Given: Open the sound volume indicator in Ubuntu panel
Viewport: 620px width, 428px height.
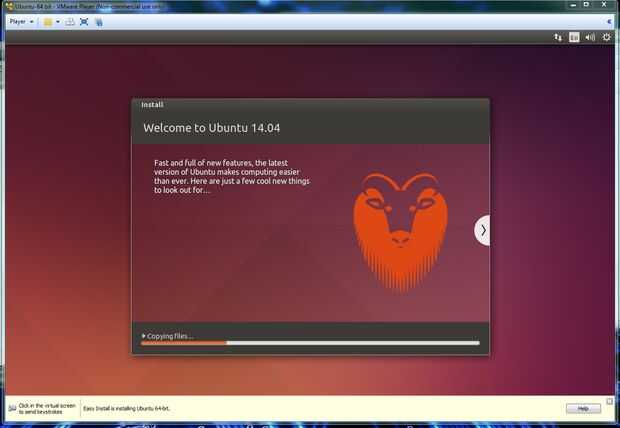Looking at the screenshot, I should click(590, 37).
